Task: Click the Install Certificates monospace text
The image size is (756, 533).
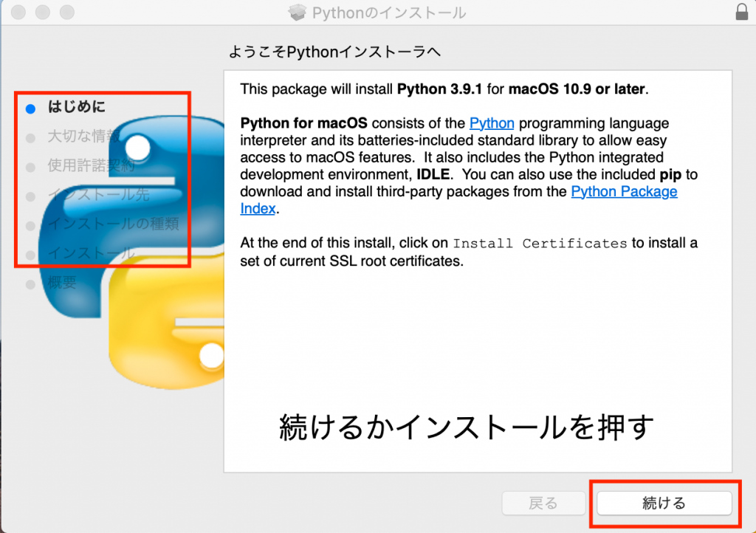Action: [540, 244]
